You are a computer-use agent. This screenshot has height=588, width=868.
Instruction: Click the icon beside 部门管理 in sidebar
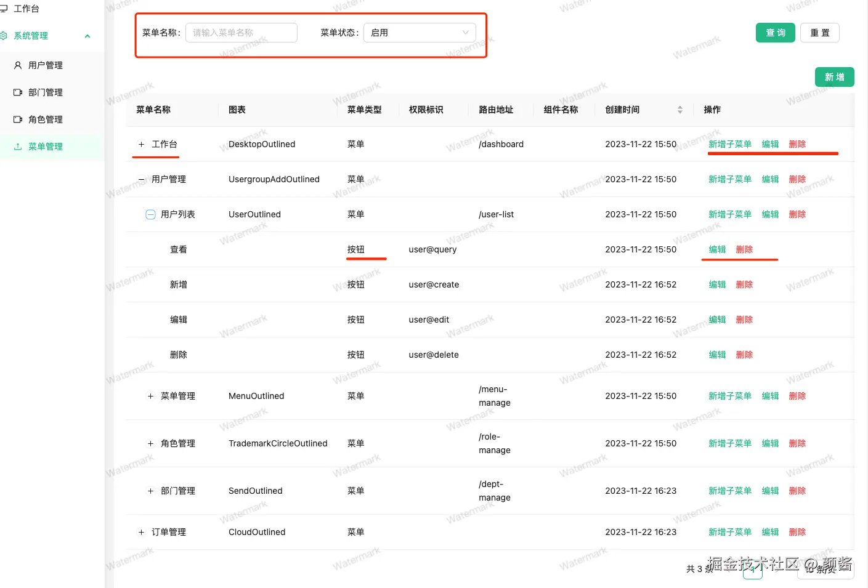pyautogui.click(x=18, y=92)
